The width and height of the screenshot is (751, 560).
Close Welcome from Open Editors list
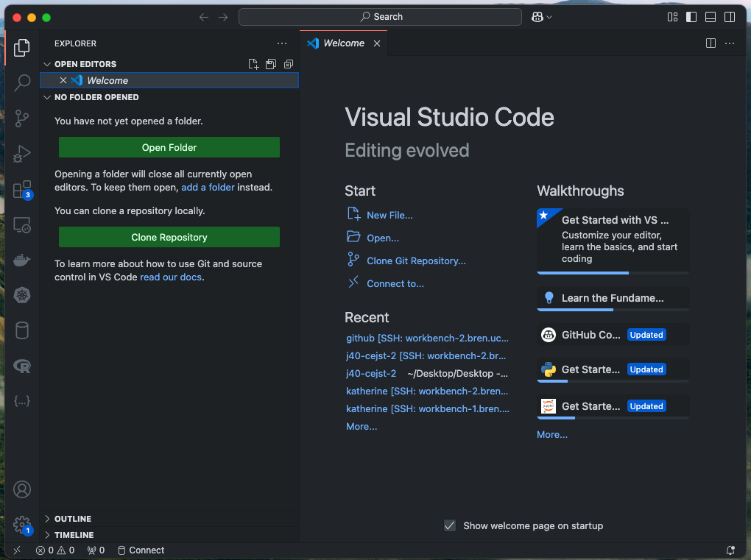[63, 80]
